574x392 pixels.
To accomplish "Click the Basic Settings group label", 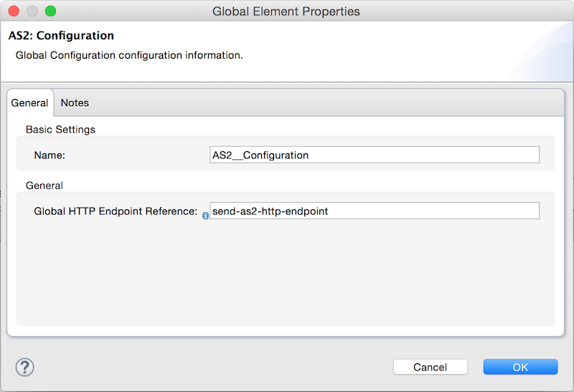I will [x=60, y=130].
